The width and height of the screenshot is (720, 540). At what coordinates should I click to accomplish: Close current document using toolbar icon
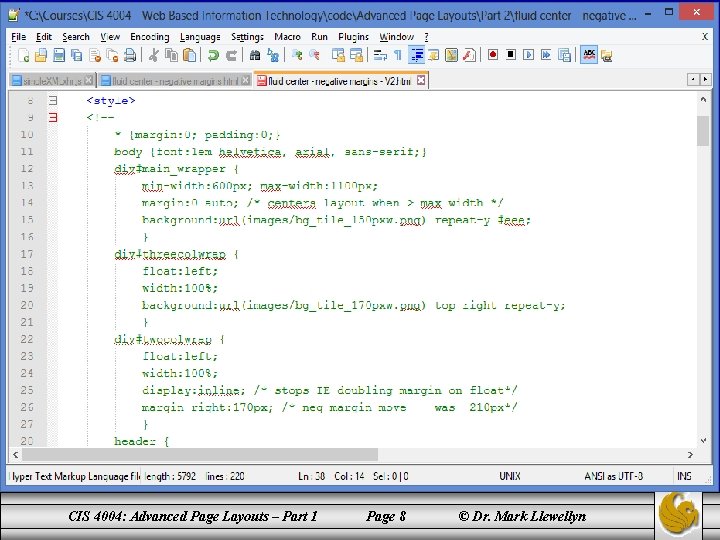[95, 56]
